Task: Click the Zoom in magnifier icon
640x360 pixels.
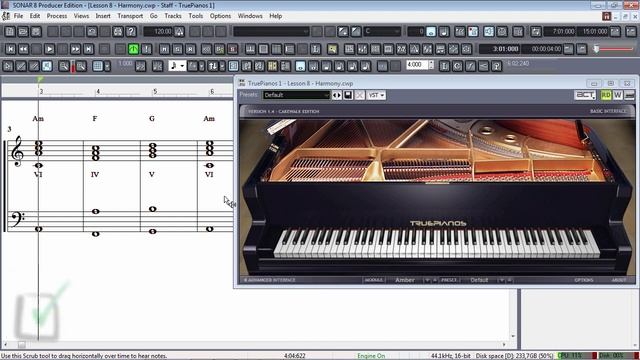Action: pyautogui.click(x=81, y=66)
